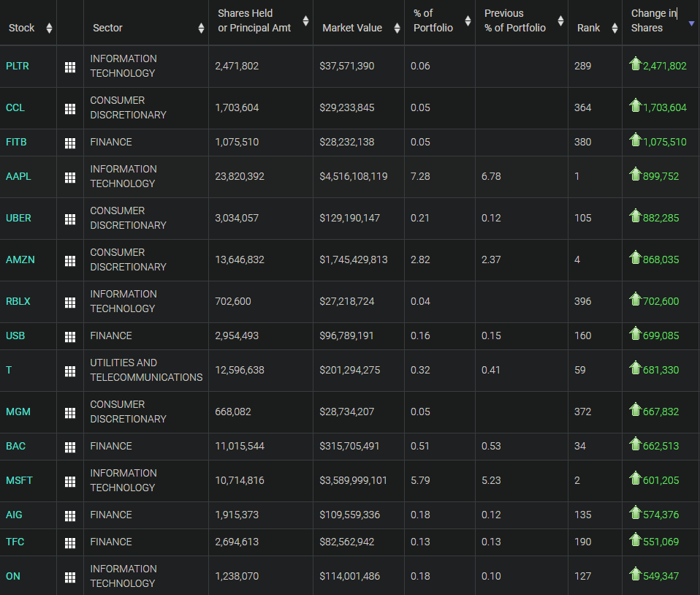Open the AAPL stock link
Screen dimensions: 700x595
point(18,176)
